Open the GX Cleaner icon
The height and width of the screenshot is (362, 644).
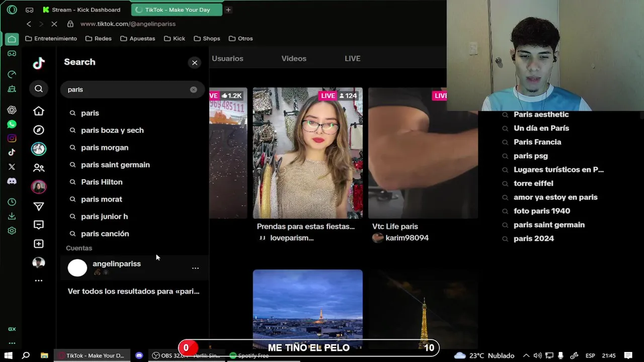coord(12,89)
